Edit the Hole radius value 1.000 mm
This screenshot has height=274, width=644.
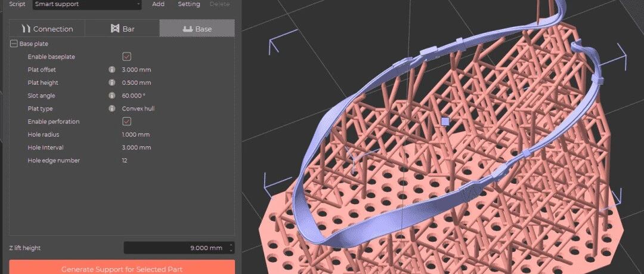tap(136, 134)
